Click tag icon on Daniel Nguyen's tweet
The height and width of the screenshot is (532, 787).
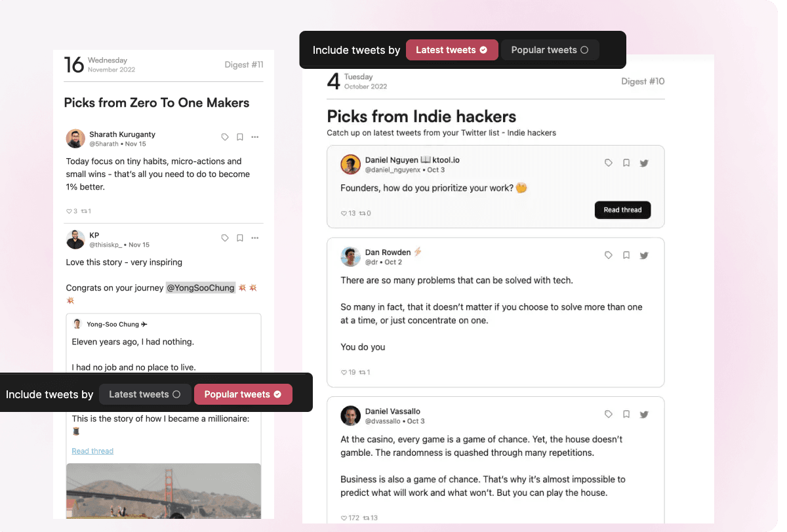coord(609,163)
